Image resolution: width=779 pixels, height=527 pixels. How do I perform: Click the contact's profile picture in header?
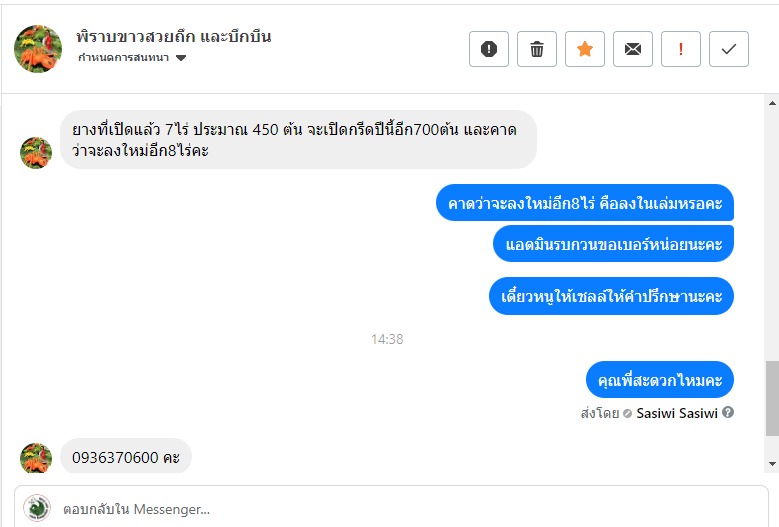click(x=38, y=48)
